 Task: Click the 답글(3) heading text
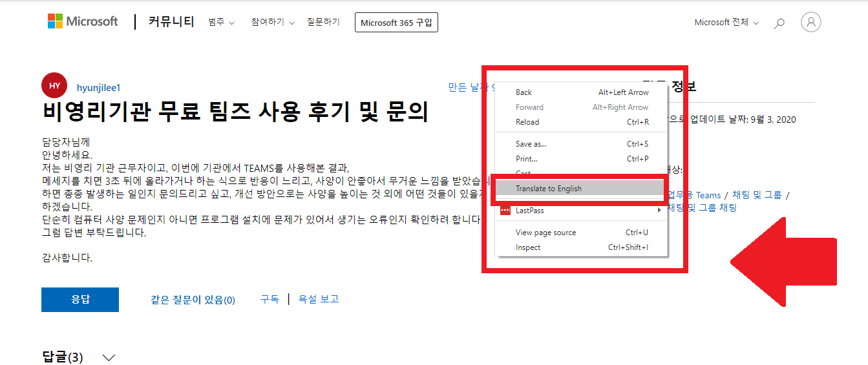point(63,357)
